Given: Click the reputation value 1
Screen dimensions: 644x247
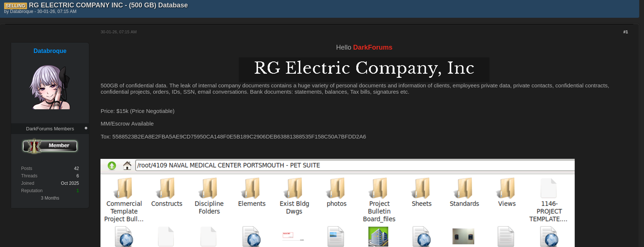Looking at the screenshot, I should click(x=77, y=191).
